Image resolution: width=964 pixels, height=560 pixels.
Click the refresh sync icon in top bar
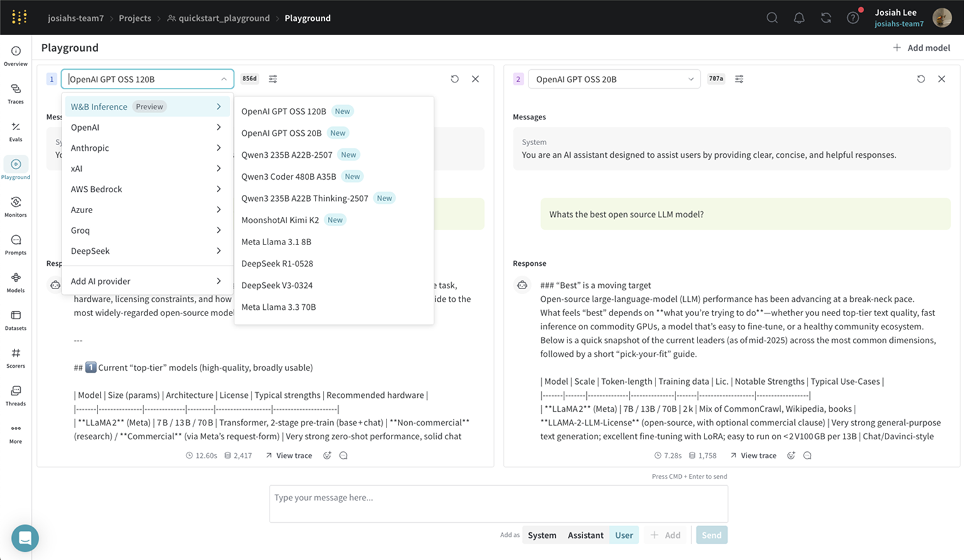pyautogui.click(x=826, y=18)
